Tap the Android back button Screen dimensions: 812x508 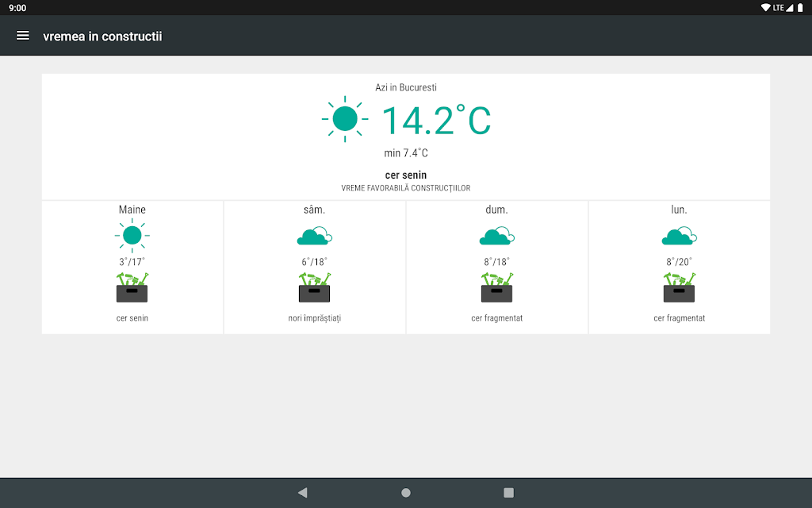point(303,492)
